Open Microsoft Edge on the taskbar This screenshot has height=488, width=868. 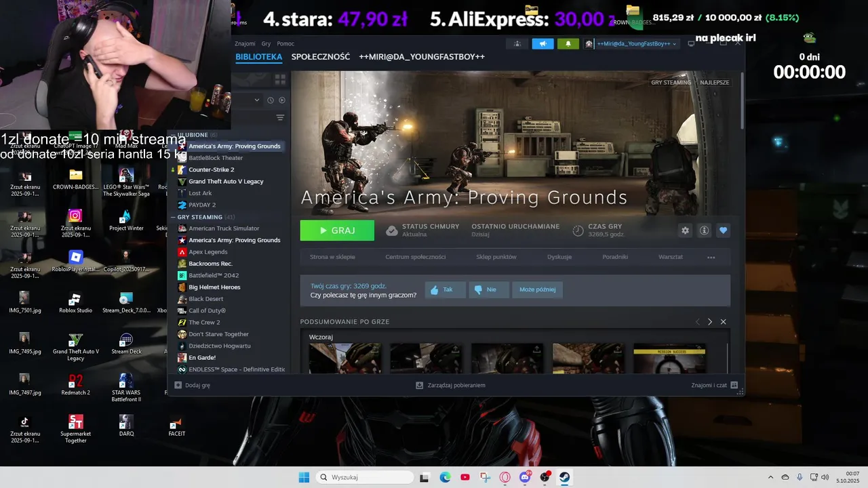(x=445, y=477)
